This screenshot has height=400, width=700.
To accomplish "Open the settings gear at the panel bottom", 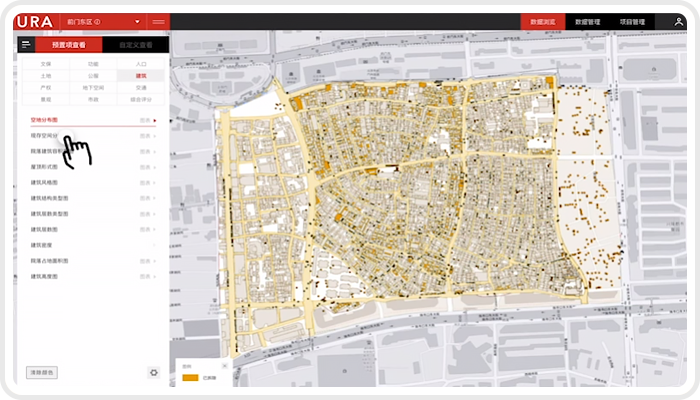I will coord(154,372).
